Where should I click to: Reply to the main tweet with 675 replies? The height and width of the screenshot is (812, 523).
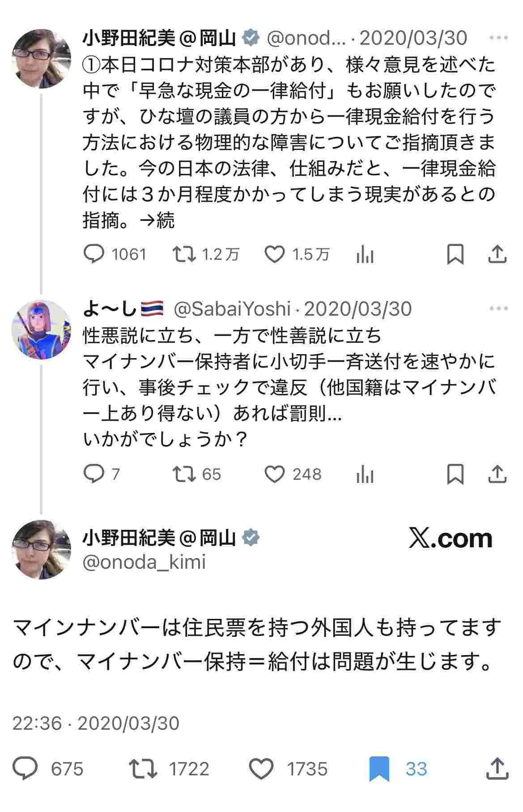[x=25, y=769]
